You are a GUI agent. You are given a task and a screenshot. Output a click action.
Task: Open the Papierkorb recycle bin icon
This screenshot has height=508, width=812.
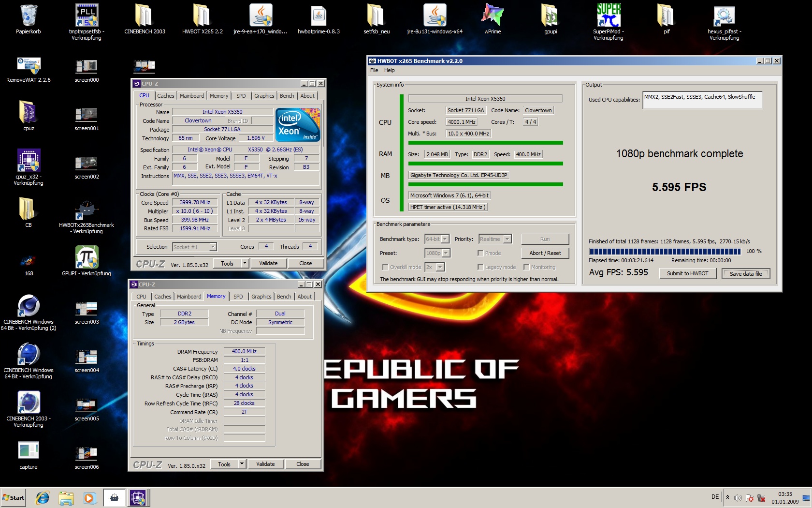(29, 15)
